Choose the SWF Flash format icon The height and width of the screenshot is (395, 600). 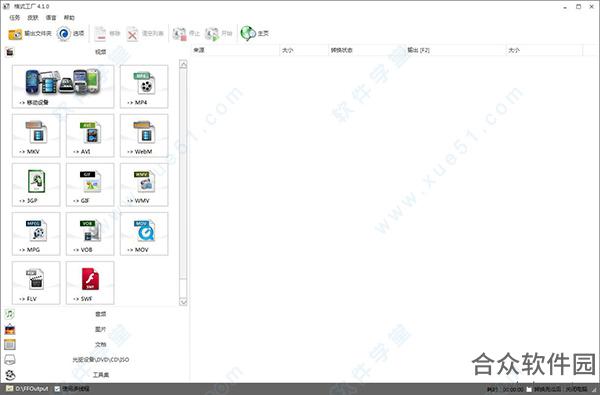pos(90,282)
